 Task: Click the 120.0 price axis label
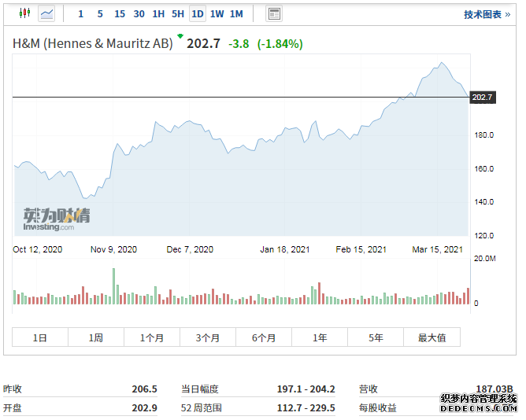[x=483, y=236]
